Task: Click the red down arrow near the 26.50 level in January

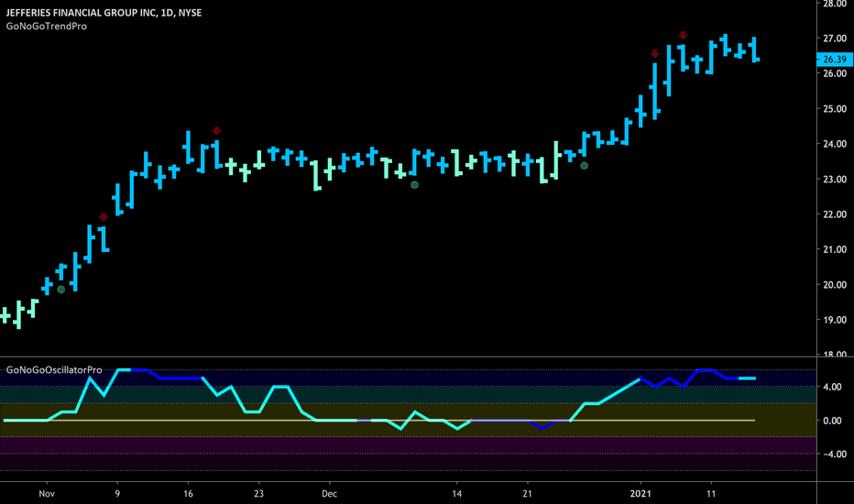Action: click(655, 53)
